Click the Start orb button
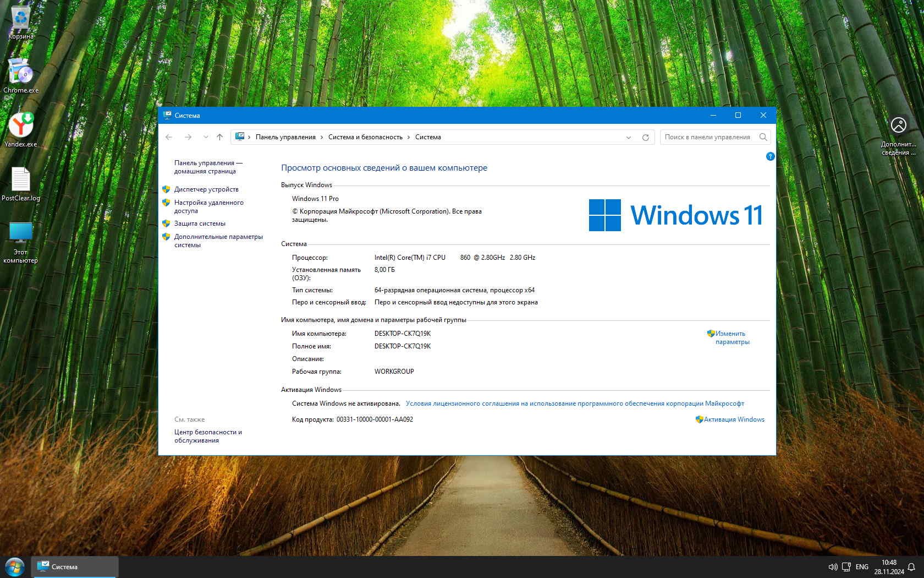 [15, 566]
